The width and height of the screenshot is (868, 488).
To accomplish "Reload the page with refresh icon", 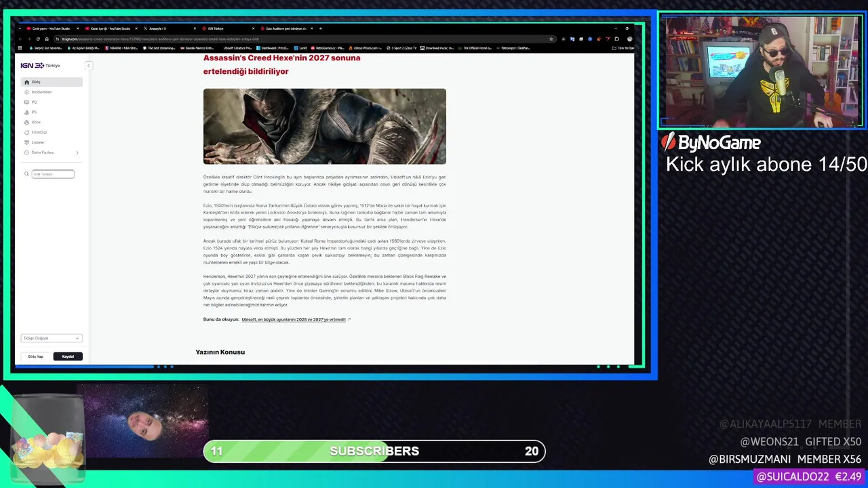I will (38, 39).
